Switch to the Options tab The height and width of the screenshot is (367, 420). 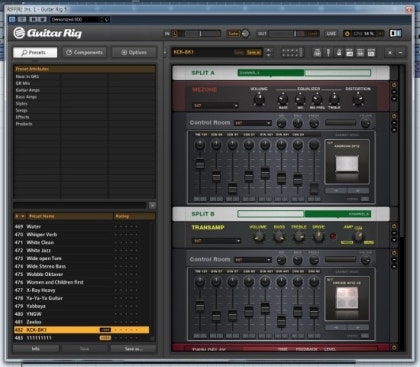pyautogui.click(x=134, y=52)
